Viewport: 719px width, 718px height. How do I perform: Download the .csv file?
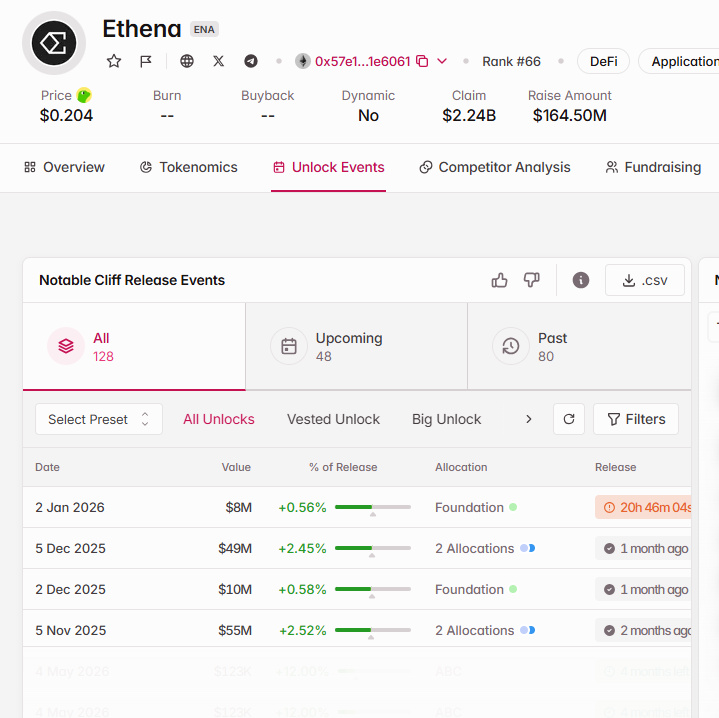[645, 280]
